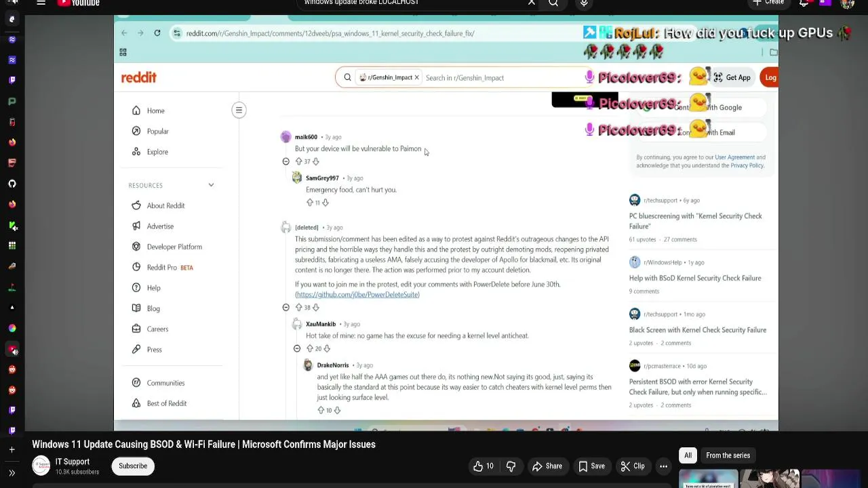Open Blog in Reddit sidebar

pyautogui.click(x=153, y=308)
